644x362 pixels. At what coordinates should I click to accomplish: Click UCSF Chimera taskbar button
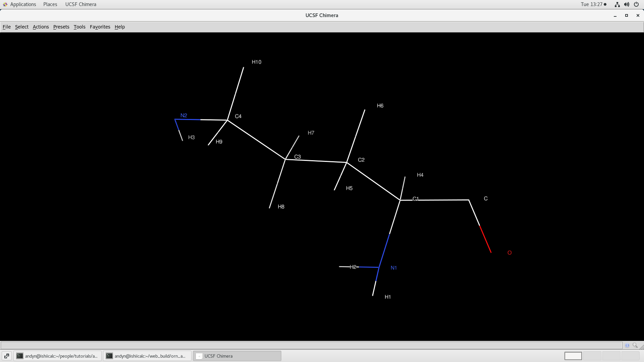pyautogui.click(x=237, y=356)
